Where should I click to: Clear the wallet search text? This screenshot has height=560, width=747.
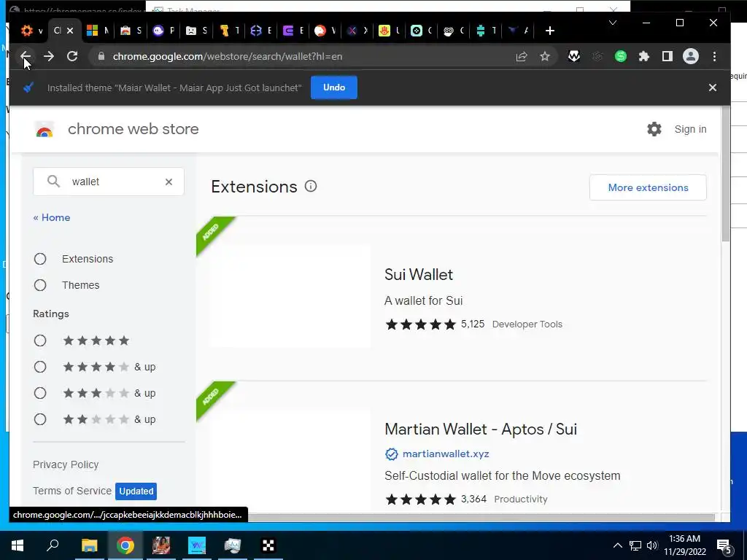169,182
